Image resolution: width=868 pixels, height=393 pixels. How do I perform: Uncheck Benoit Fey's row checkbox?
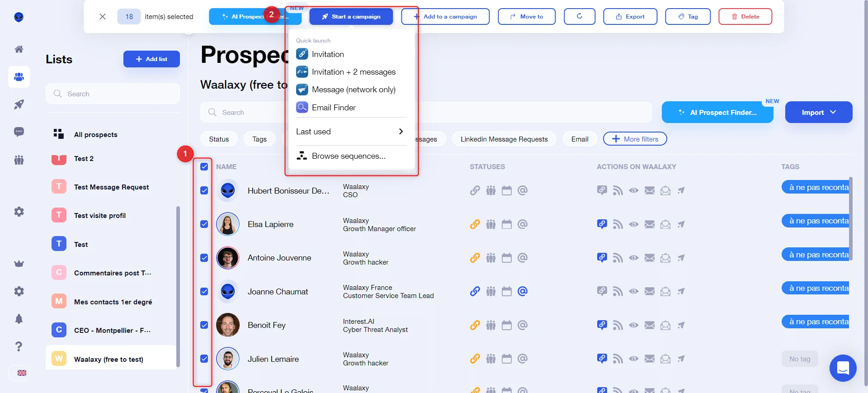(204, 325)
